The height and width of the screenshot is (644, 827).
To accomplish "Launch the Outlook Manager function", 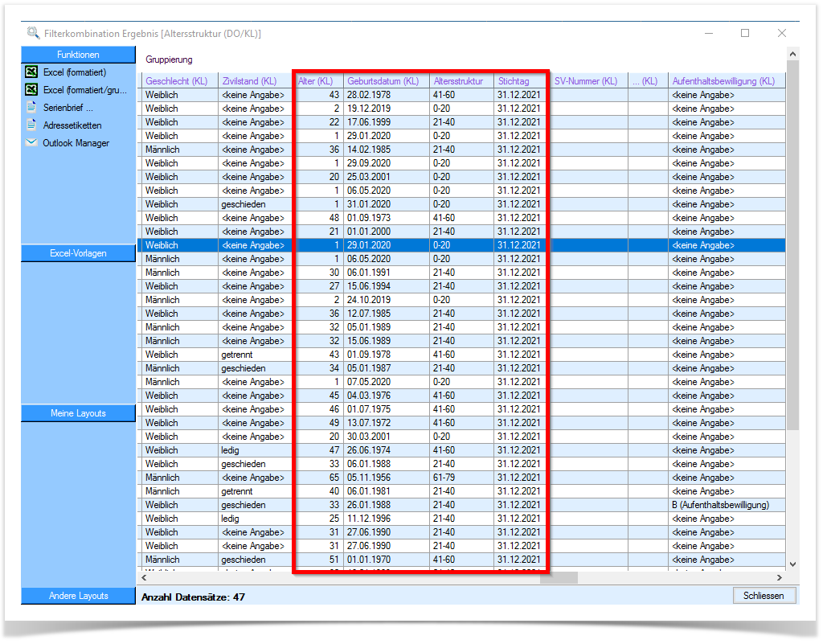I will [76, 143].
